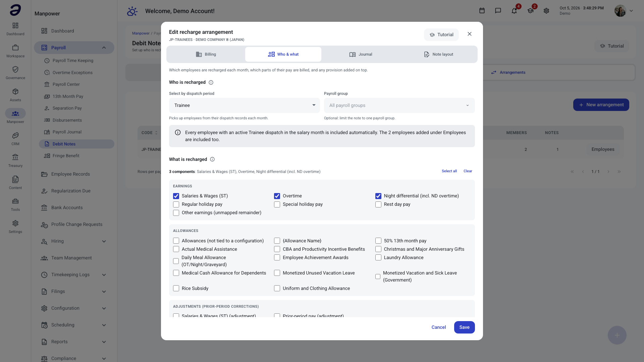Image resolution: width=644 pixels, height=362 pixels.
Task: Uncheck the Overtime checkbox
Action: 277,196
